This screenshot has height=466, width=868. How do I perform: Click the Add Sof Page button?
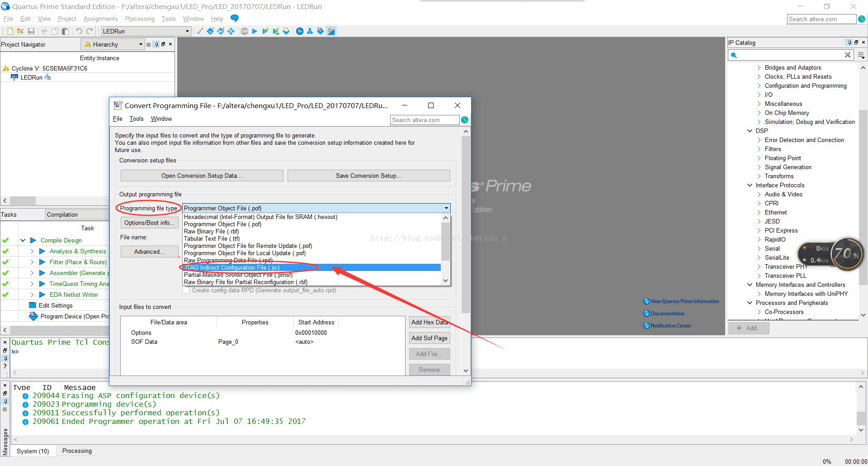[429, 338]
